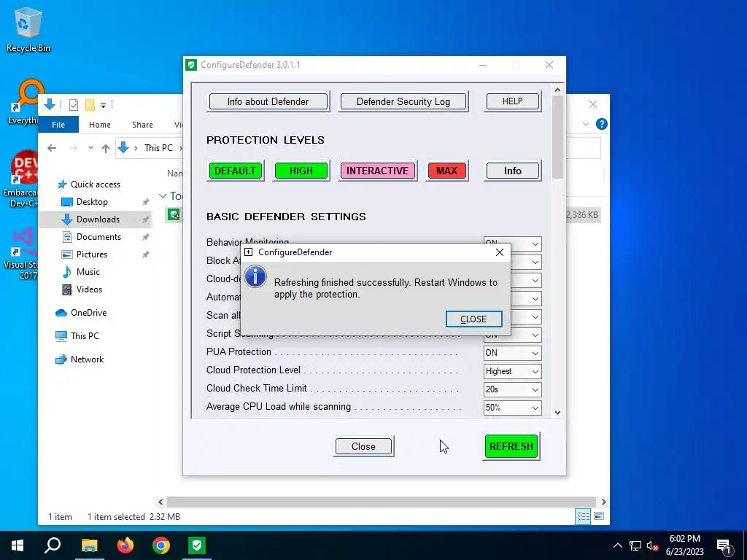Viewport: 747px width, 560px height.
Task: Click the protection levels Info button
Action: [513, 171]
